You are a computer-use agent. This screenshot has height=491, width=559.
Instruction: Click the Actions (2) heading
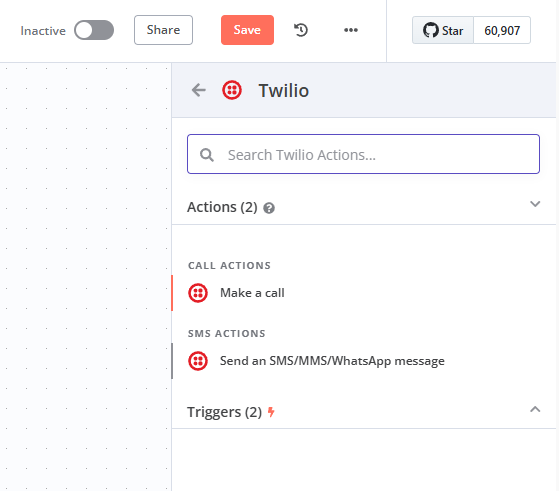pos(222,207)
